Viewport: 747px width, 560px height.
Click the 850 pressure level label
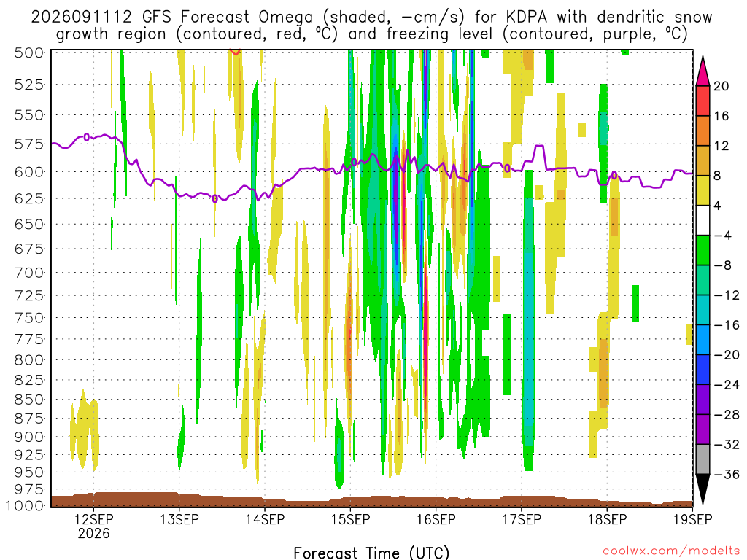pos(29,400)
